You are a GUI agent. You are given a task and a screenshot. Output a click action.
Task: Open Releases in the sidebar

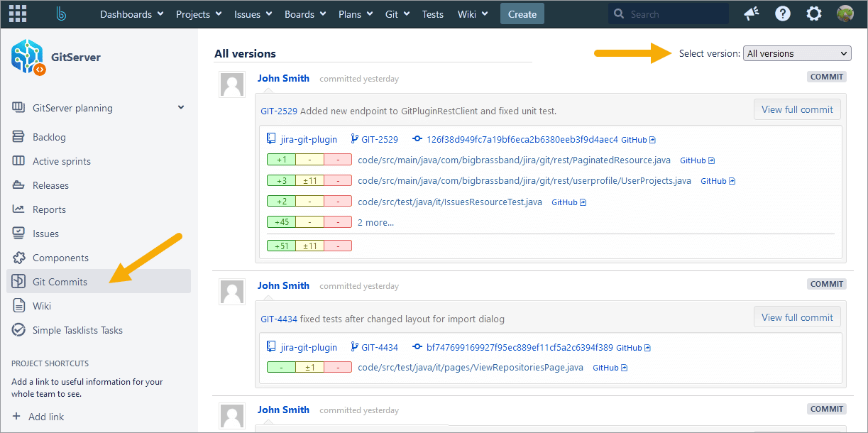coord(50,185)
